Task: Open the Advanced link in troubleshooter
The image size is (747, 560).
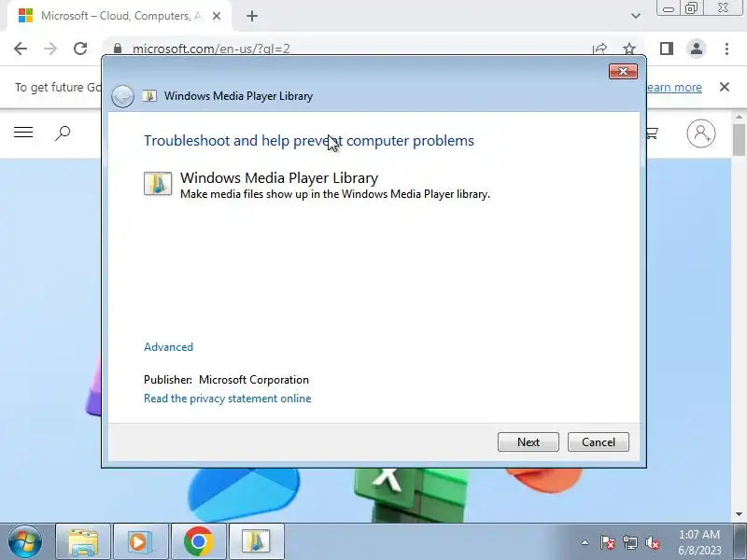Action: [x=168, y=346]
